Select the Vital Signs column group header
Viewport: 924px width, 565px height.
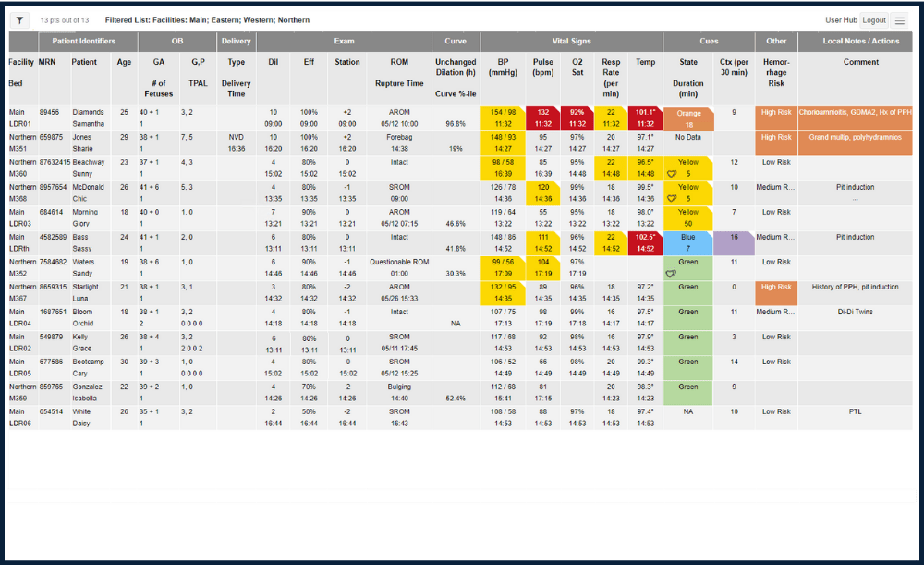coord(571,42)
